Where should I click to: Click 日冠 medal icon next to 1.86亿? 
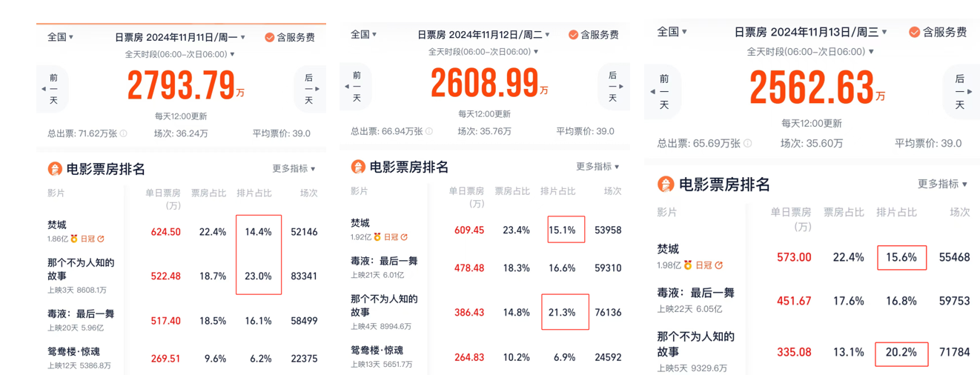[74, 239]
